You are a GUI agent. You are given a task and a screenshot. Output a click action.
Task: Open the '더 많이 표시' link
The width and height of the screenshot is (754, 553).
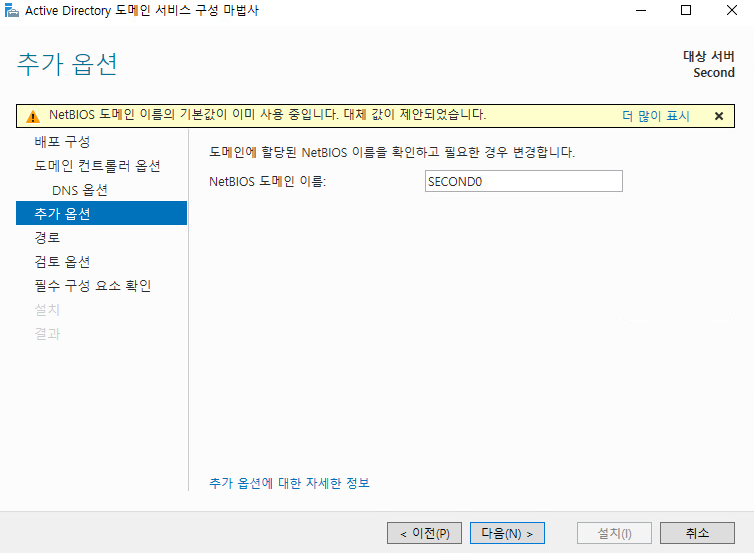pyautogui.click(x=656, y=116)
